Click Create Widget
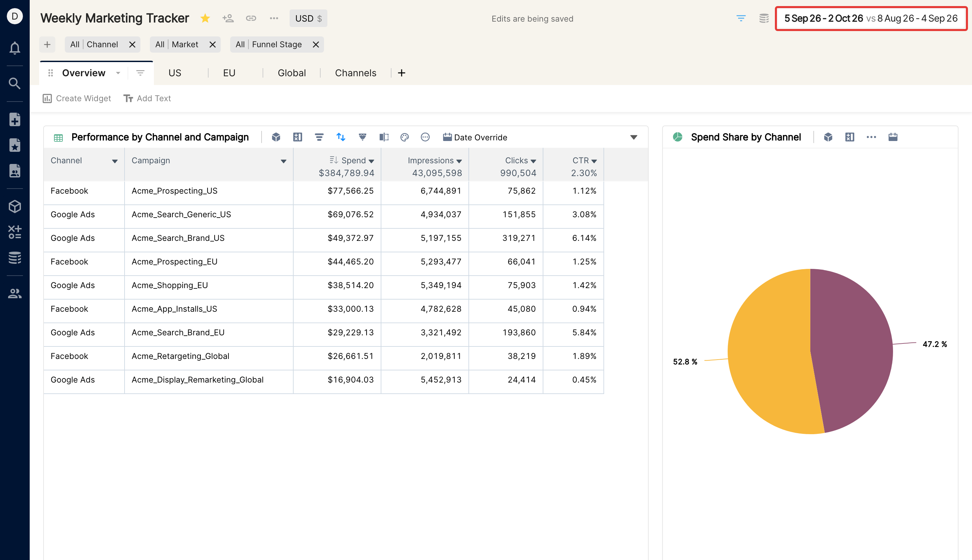This screenshot has width=972, height=560. click(77, 99)
